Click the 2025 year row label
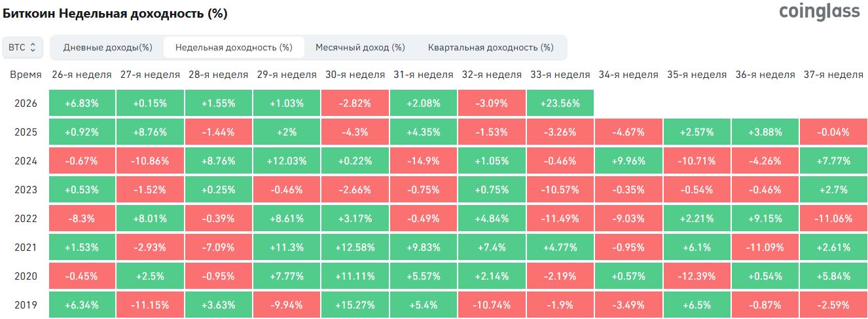 (x=26, y=132)
